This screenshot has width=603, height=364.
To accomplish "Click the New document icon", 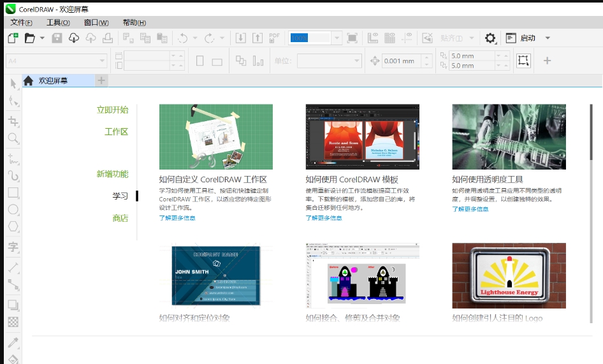I will coord(13,38).
